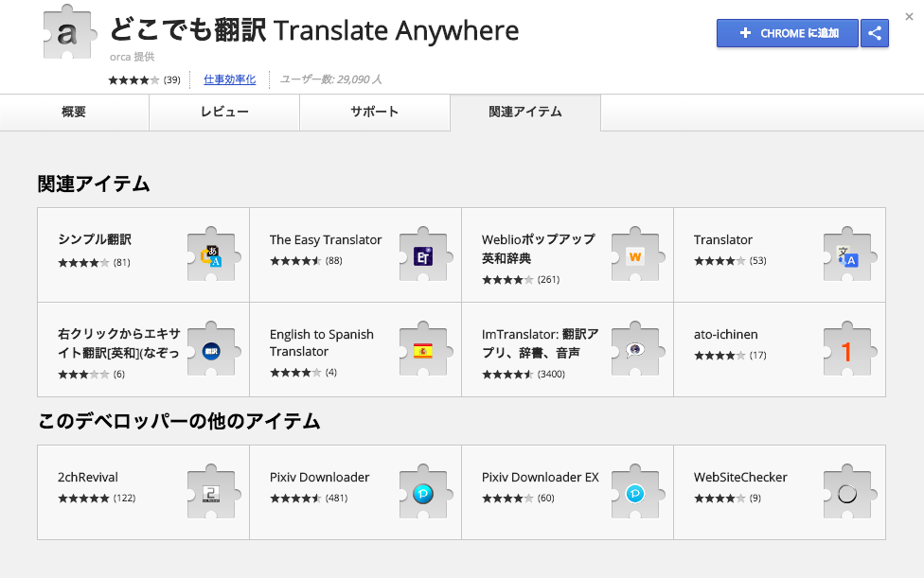Open 右クリックからエキサイト翻訳 title link
The height and width of the screenshot is (578, 924).
point(118,343)
